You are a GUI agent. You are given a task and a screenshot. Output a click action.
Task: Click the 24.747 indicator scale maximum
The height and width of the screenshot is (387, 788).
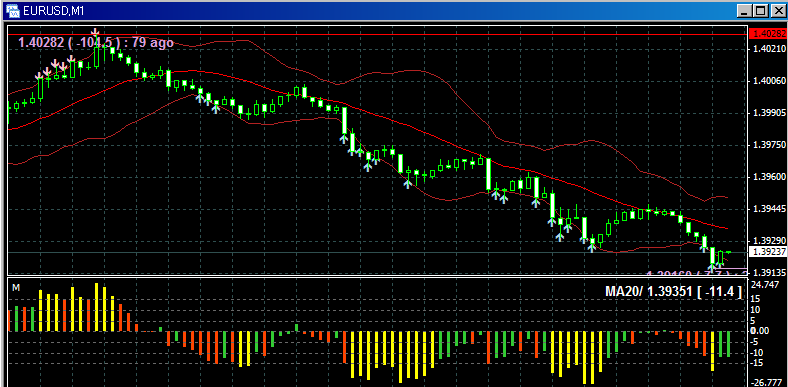coord(762,284)
